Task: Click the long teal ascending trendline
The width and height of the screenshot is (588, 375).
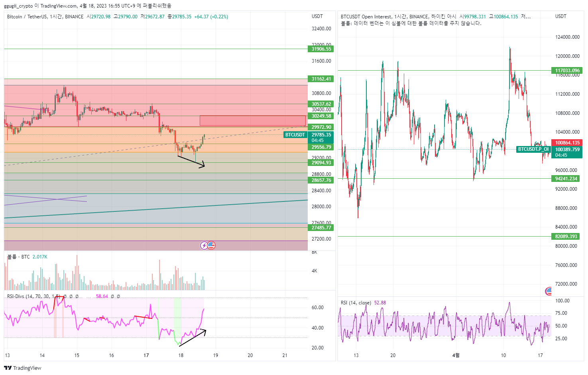Action: 156,209
